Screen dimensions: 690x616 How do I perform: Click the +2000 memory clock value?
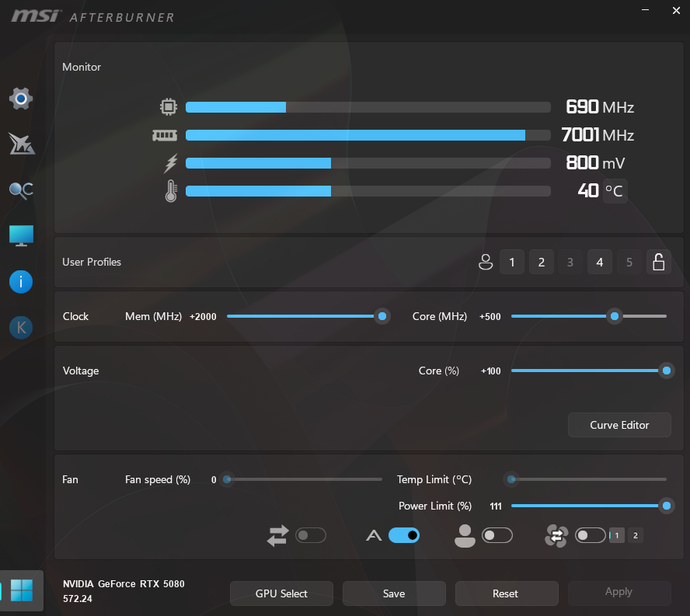click(203, 317)
